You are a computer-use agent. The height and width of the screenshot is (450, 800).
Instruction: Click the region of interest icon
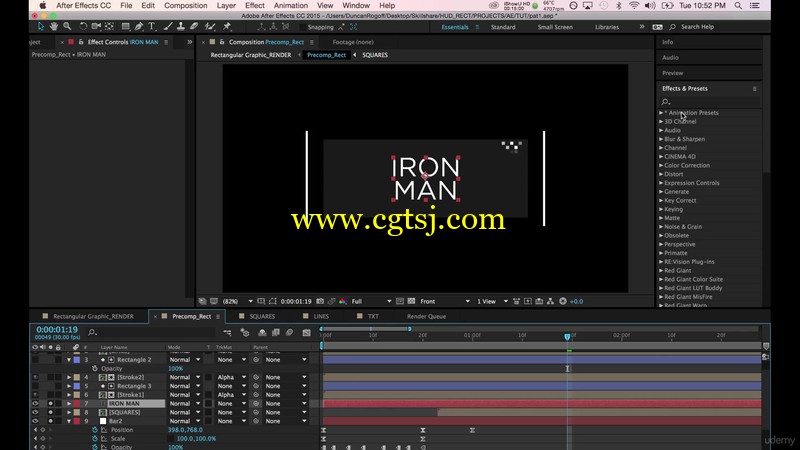click(x=272, y=302)
